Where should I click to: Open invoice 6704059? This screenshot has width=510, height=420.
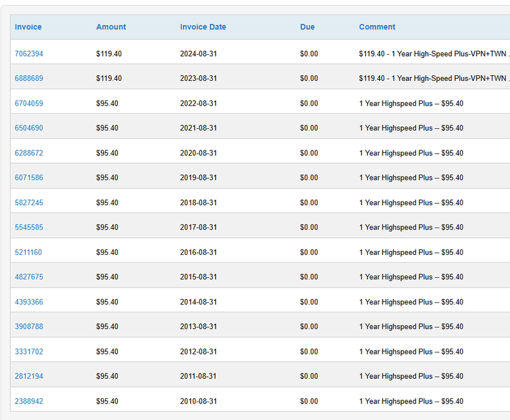(x=29, y=103)
